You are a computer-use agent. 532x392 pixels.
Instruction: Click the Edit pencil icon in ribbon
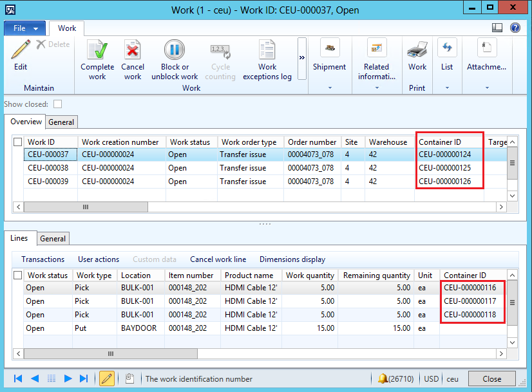tap(21, 50)
